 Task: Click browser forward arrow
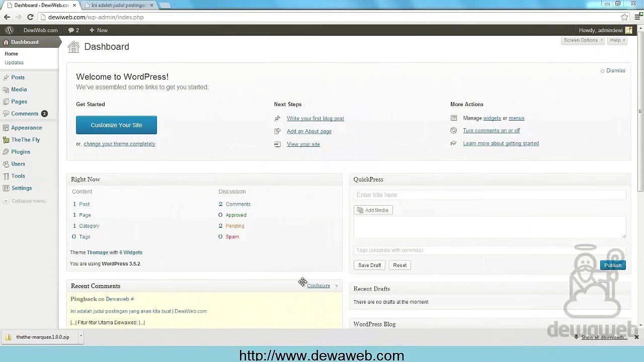(x=19, y=17)
